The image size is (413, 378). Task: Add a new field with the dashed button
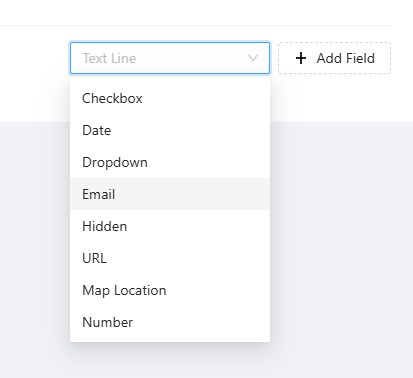pos(334,58)
